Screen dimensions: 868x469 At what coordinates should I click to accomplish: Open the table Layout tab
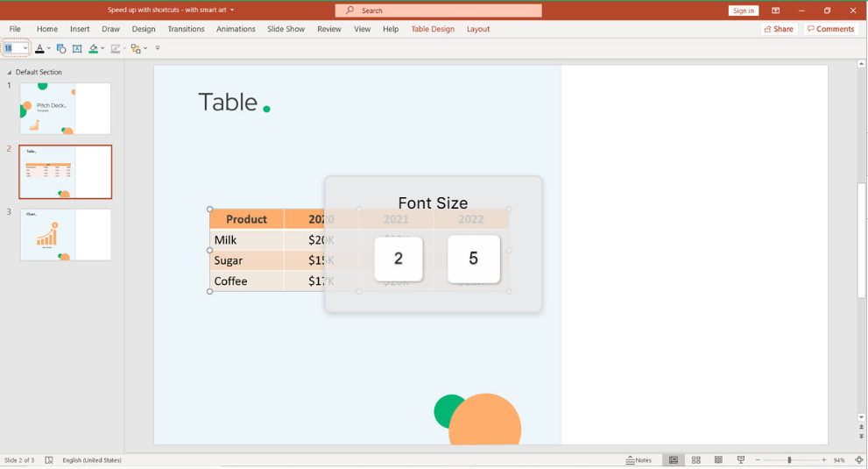pos(477,29)
